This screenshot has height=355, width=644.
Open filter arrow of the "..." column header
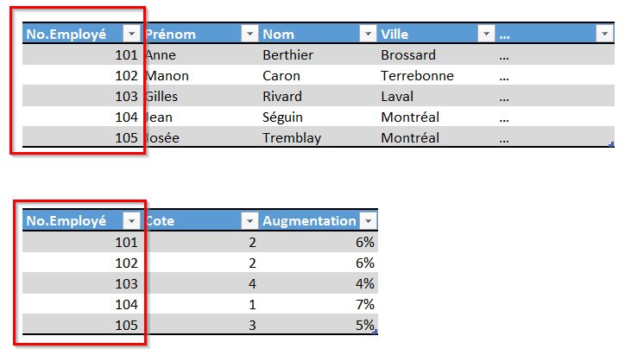tap(604, 34)
